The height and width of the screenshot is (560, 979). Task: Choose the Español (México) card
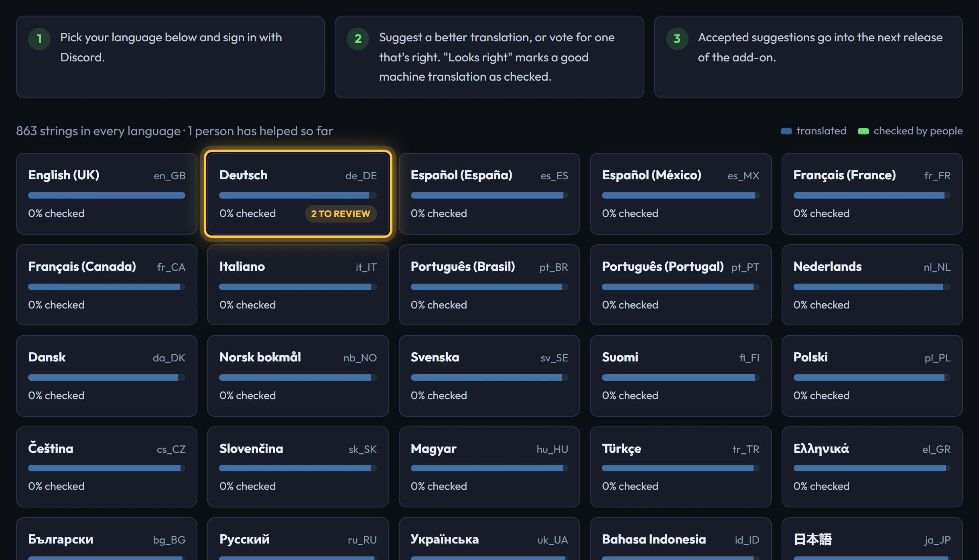(x=680, y=194)
